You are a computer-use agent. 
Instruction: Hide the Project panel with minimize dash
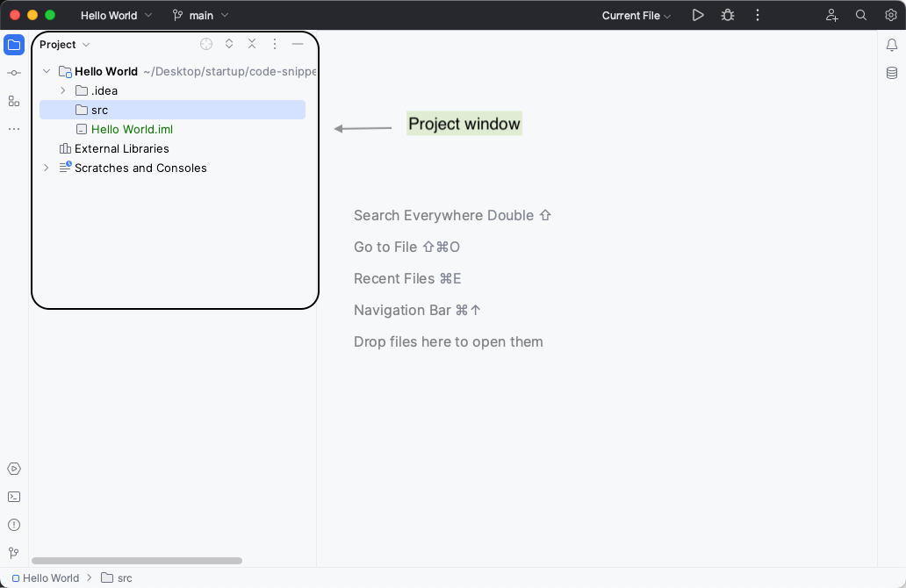(x=298, y=44)
